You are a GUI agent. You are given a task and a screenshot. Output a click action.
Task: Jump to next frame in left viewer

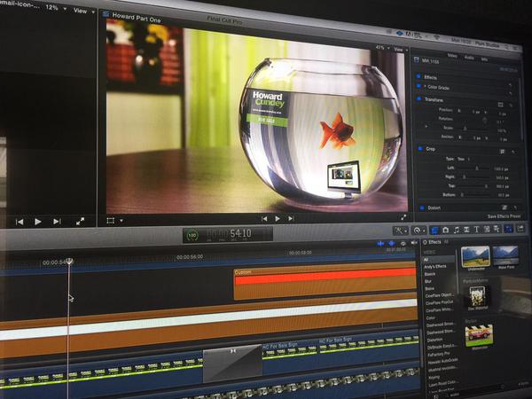(x=57, y=222)
